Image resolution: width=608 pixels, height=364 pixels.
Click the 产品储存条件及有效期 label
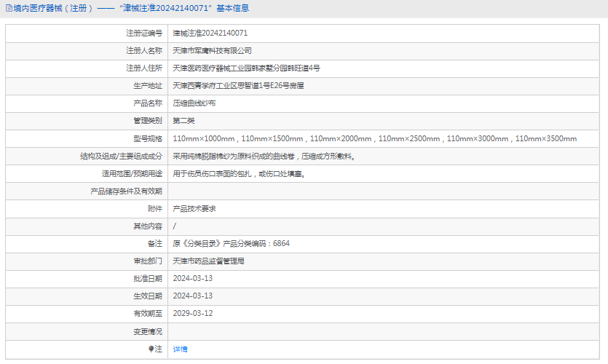[127, 191]
